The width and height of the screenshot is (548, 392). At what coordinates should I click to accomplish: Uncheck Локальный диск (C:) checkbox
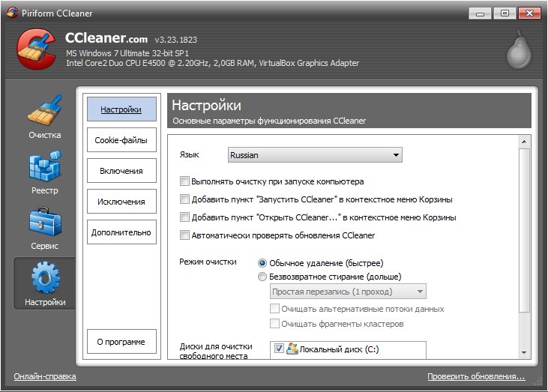(x=279, y=349)
